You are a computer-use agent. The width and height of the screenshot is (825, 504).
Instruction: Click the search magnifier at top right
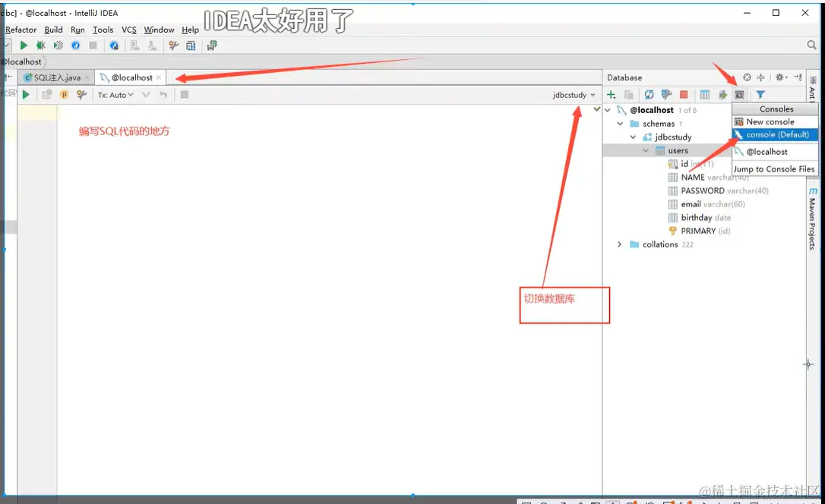811,46
